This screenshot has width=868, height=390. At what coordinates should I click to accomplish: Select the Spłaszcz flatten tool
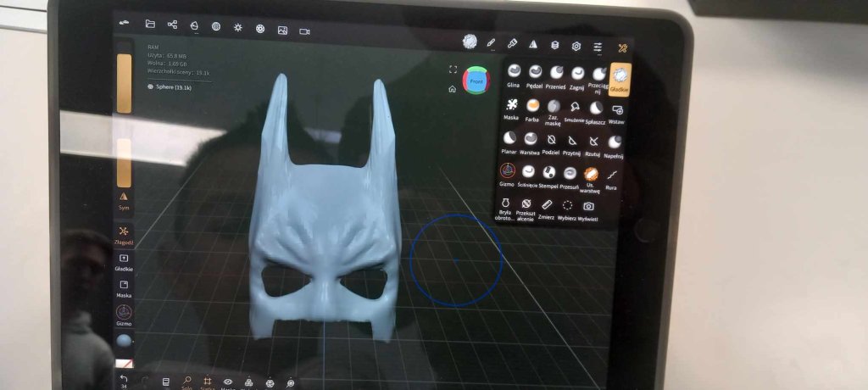point(596,109)
